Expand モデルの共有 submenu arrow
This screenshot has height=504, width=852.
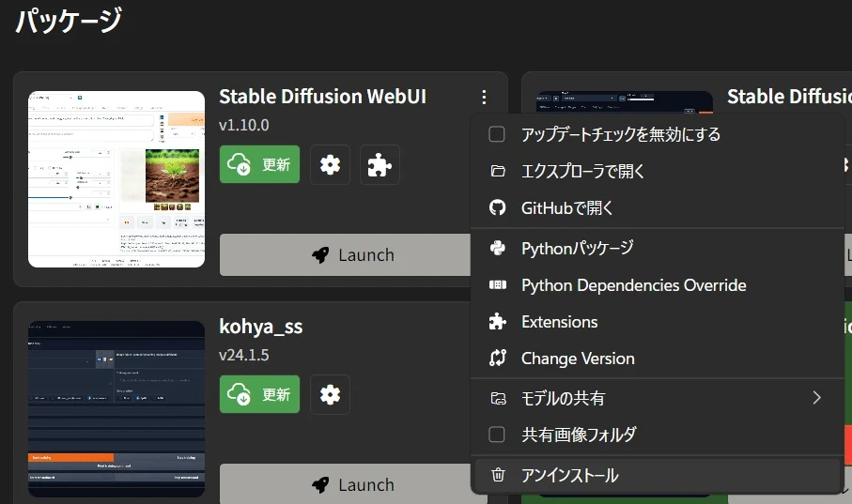pyautogui.click(x=816, y=398)
